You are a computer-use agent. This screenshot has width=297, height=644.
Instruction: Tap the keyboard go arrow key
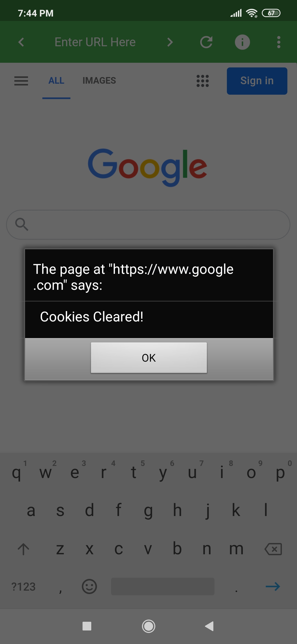273,586
